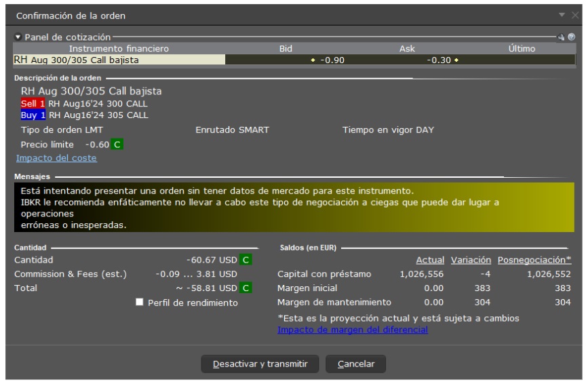This screenshot has width=588, height=382.
Task: Click the green C icon beside Total -58.81 USD
Action: point(246,288)
